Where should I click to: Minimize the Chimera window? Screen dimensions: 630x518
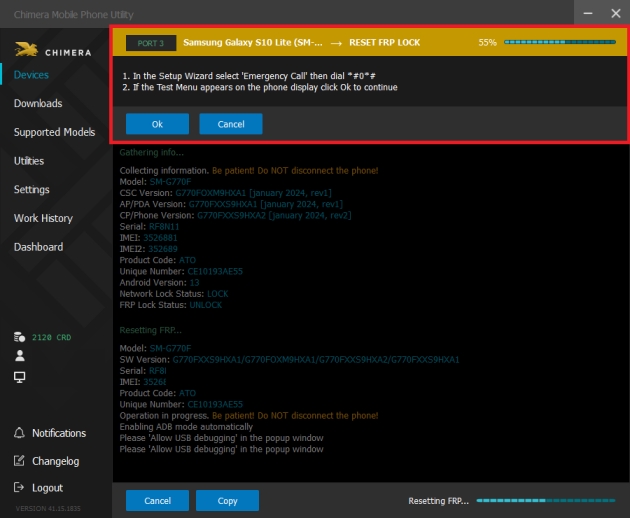588,14
